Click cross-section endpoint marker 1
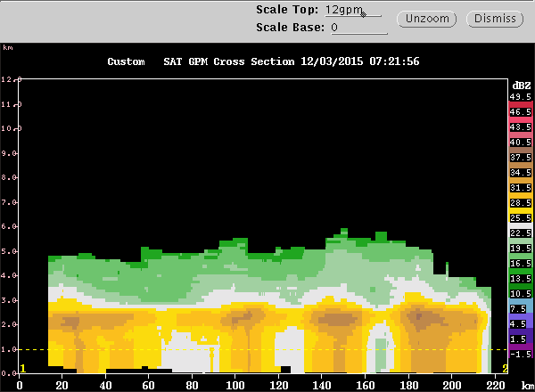 click(x=23, y=368)
